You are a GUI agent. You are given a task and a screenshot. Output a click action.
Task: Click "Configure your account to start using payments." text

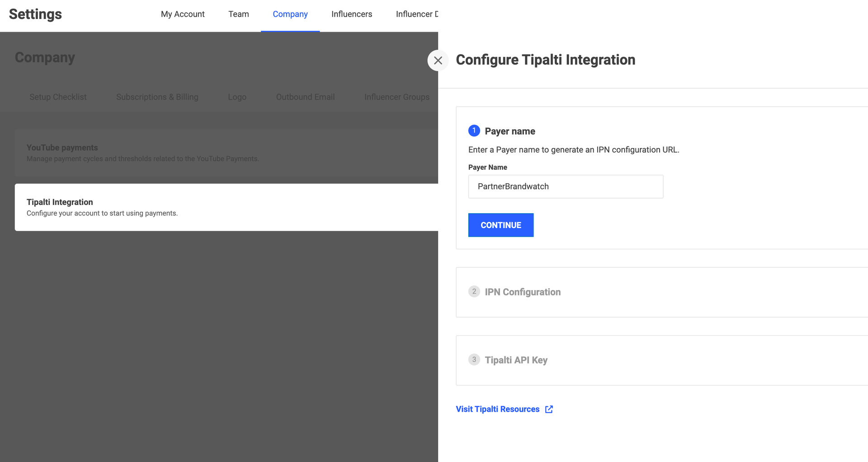[102, 213]
